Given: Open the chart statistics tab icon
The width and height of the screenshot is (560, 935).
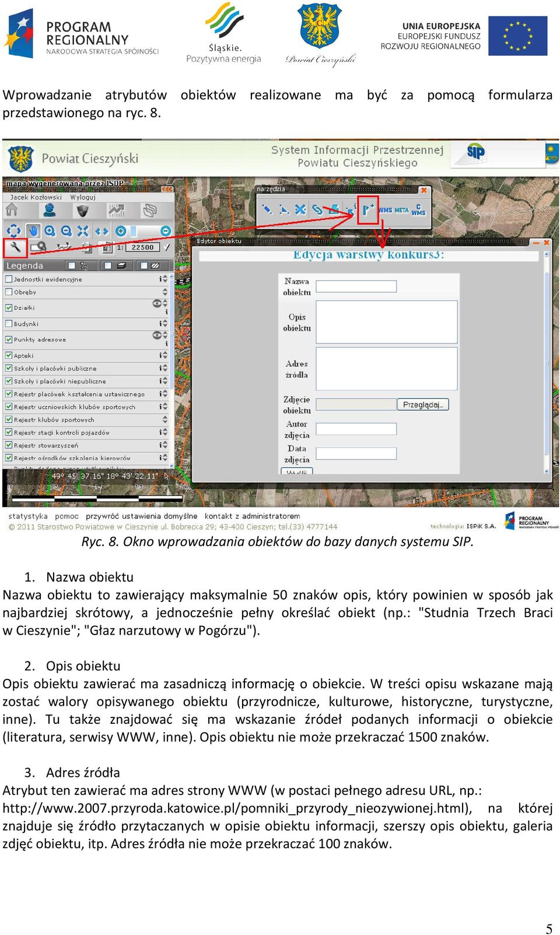Looking at the screenshot, I should [116, 211].
